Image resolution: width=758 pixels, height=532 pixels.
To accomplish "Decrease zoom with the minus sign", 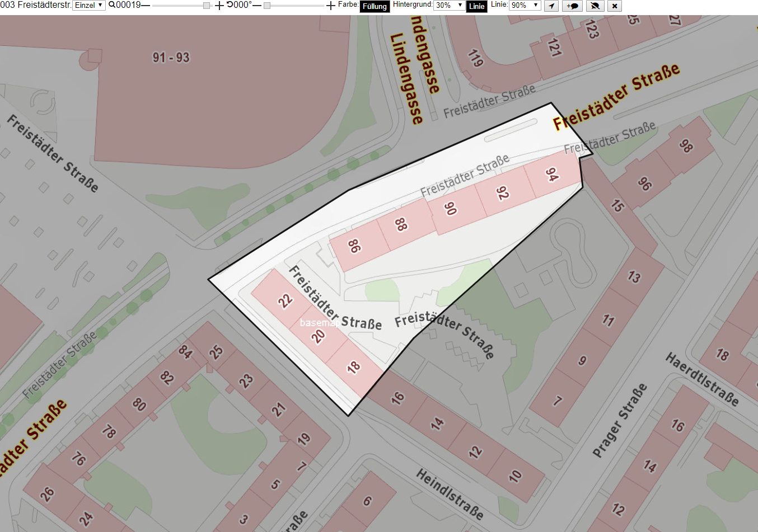I will click(146, 6).
